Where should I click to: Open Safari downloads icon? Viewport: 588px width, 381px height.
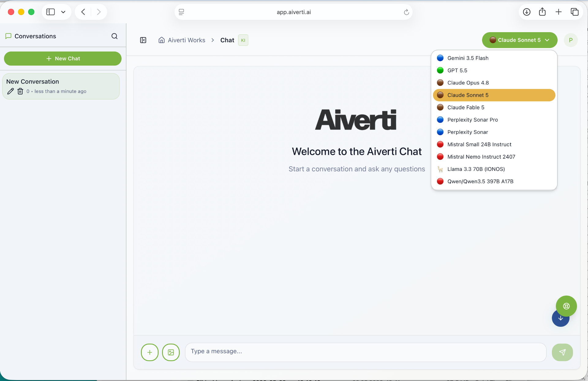coord(527,12)
